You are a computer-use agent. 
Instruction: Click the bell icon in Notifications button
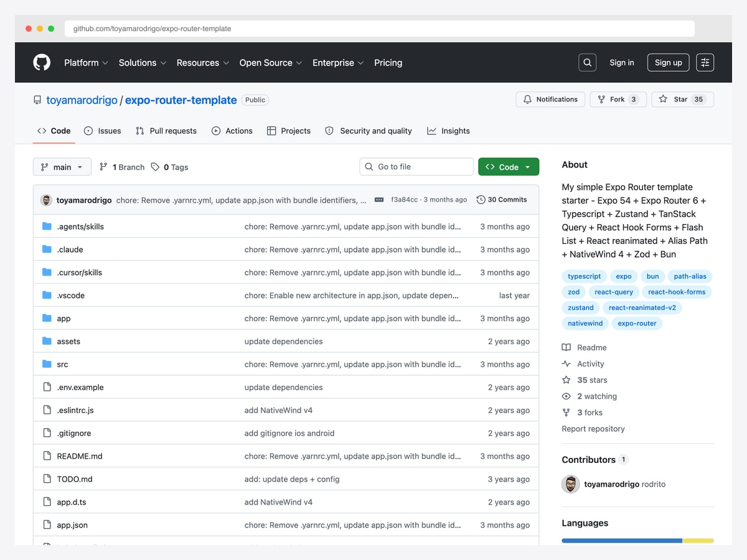pyautogui.click(x=528, y=100)
